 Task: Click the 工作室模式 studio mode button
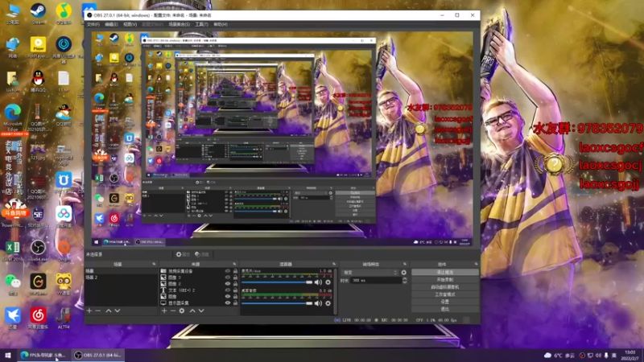445,294
